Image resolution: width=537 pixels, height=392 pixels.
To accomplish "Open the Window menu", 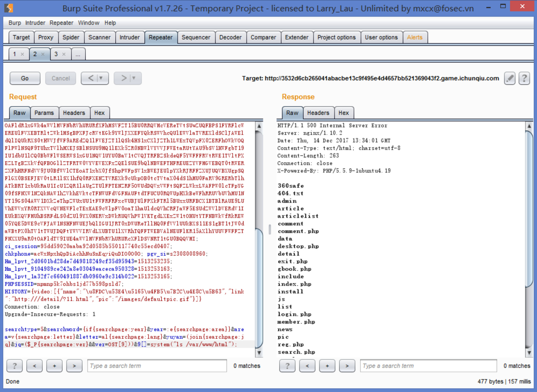I will [x=89, y=23].
